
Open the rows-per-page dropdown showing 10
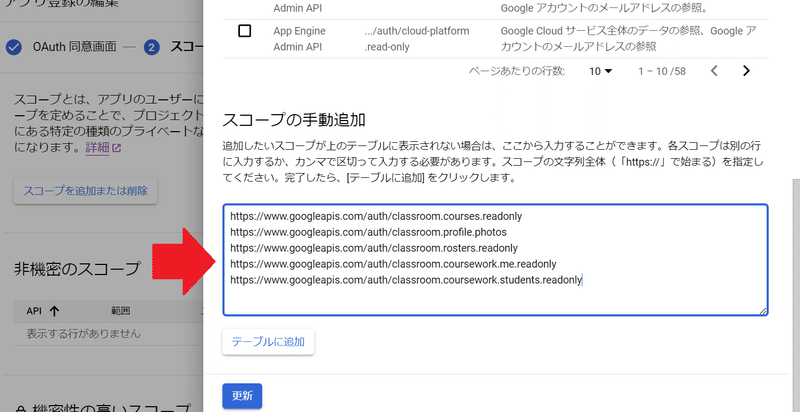pos(600,71)
